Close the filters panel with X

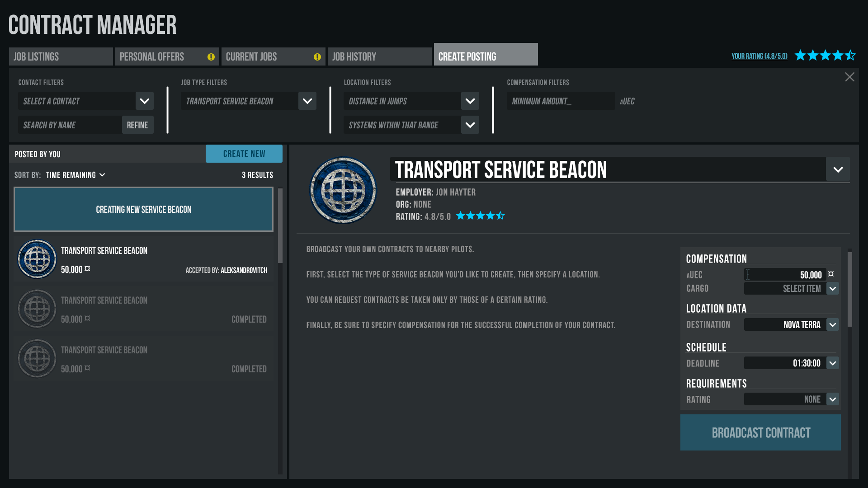click(x=849, y=77)
